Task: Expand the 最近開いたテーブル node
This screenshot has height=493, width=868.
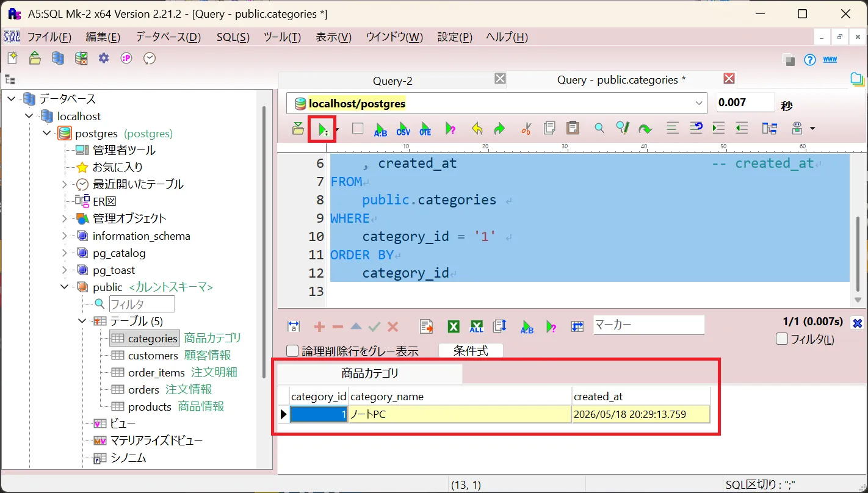Action: tap(65, 184)
